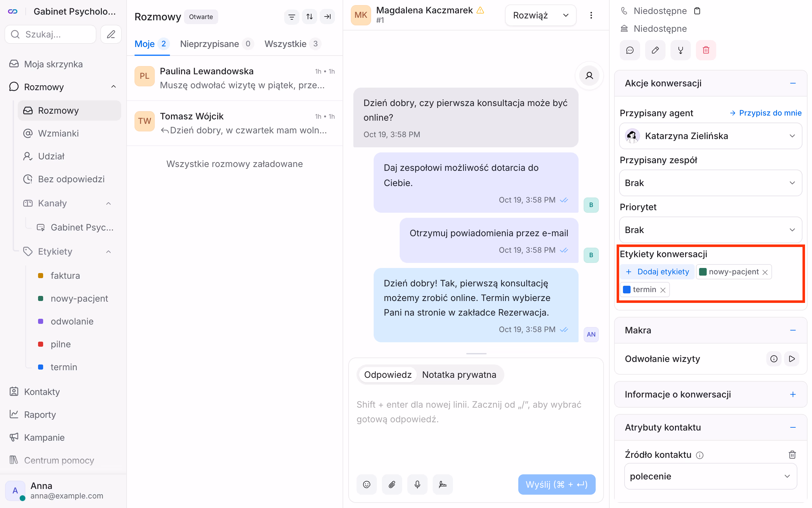Click the Dodaj etykiety button
The height and width of the screenshot is (508, 812).
click(657, 272)
